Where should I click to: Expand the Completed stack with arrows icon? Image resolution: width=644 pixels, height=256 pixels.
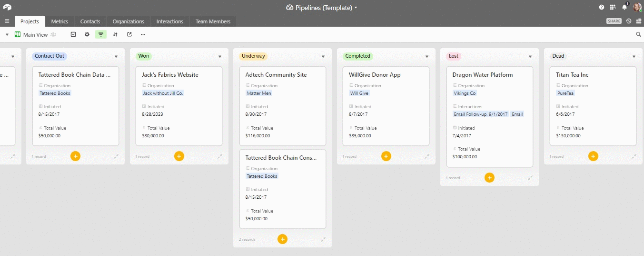[426, 156]
